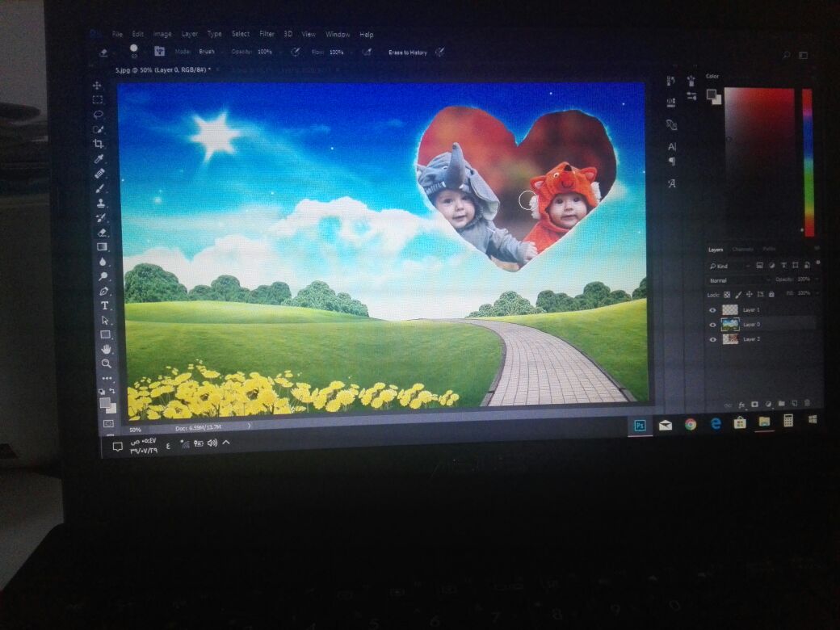Screen dimensions: 840x630
Task: Select the Horizontal Type tool
Action: pyautogui.click(x=105, y=305)
